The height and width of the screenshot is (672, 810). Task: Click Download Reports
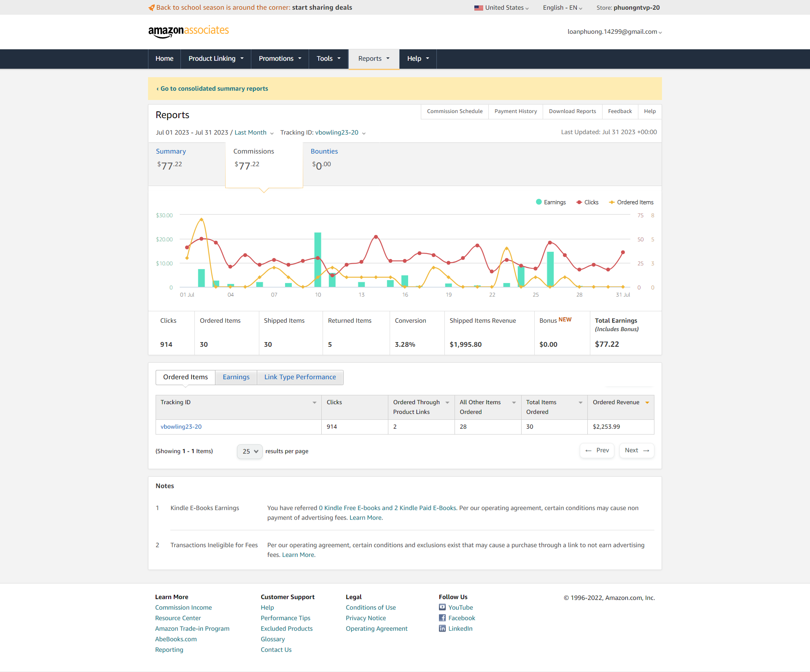point(573,111)
